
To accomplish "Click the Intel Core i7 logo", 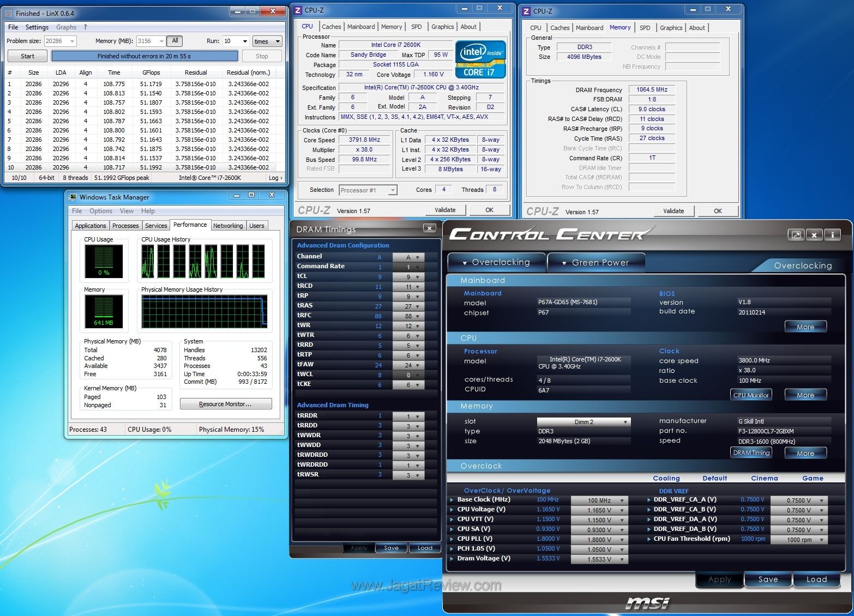I will coord(480,59).
